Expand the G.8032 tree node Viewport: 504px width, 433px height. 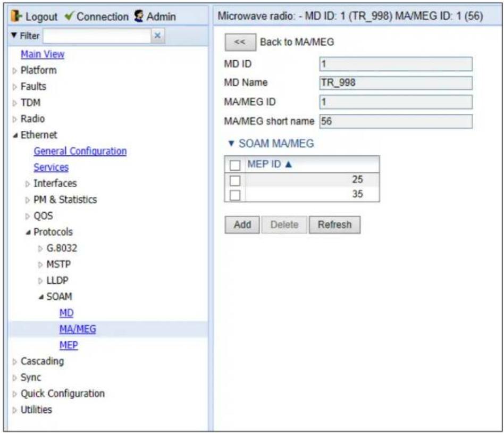click(x=40, y=248)
